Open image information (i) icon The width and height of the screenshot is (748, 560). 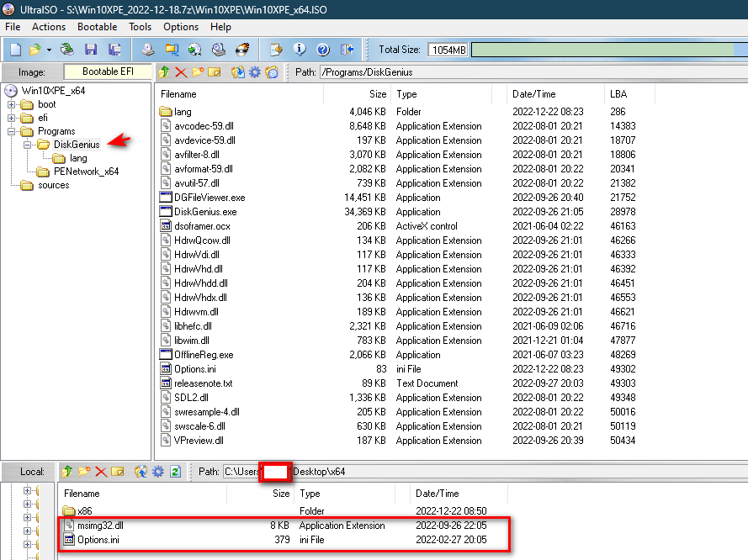(300, 49)
